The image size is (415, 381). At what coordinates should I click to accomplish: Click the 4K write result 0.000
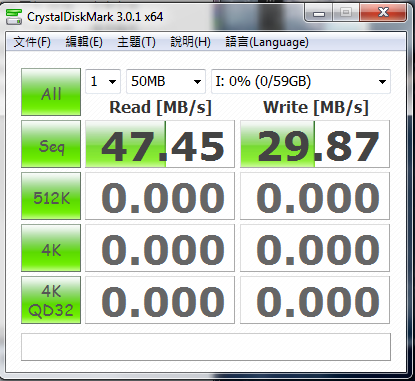[x=315, y=248]
